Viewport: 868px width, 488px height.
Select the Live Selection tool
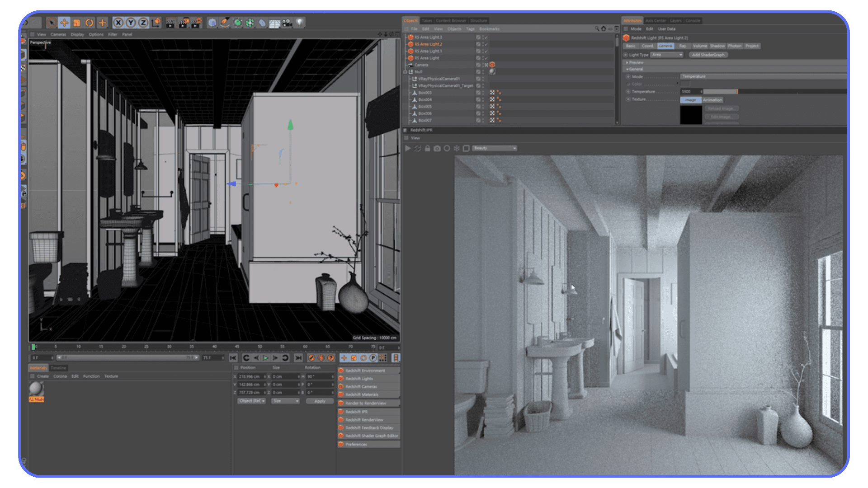pos(52,23)
